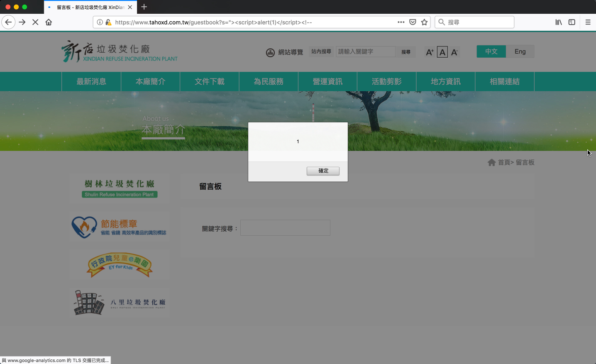The height and width of the screenshot is (364, 596).
Task: Go forward to the next page
Action: (22, 22)
